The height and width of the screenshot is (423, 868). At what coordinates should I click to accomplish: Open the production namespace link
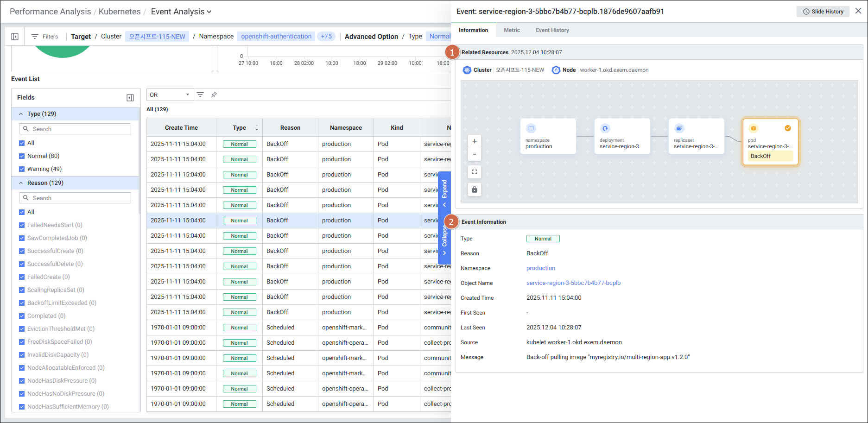(x=540, y=268)
